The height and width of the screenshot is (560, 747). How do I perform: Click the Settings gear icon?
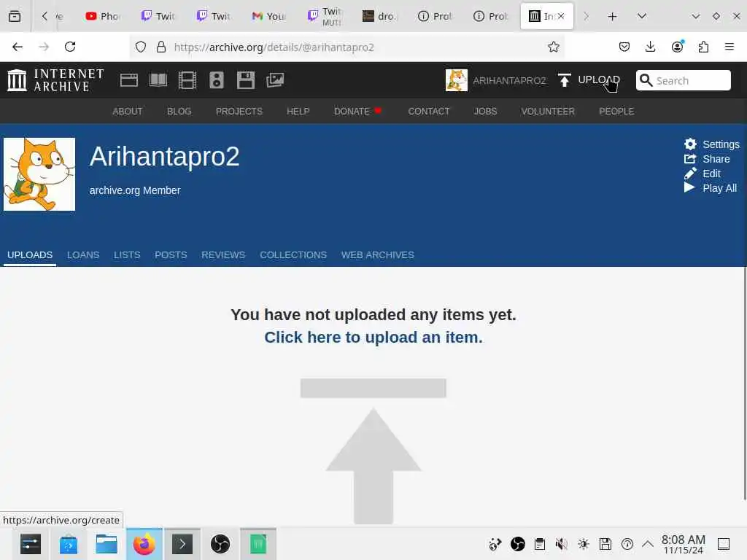(690, 144)
